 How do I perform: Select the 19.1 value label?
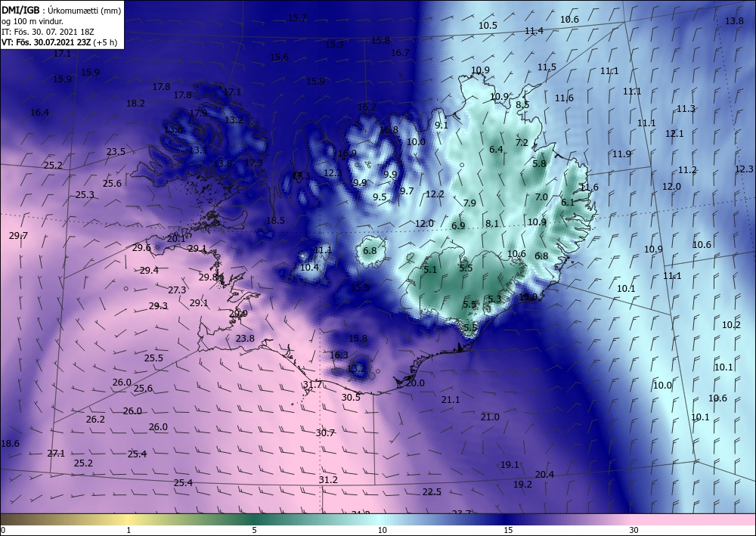(510, 465)
